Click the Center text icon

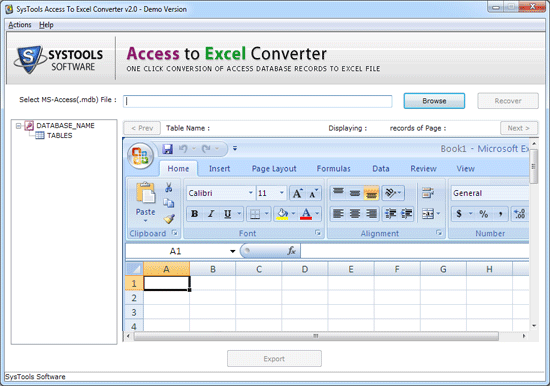355,214
